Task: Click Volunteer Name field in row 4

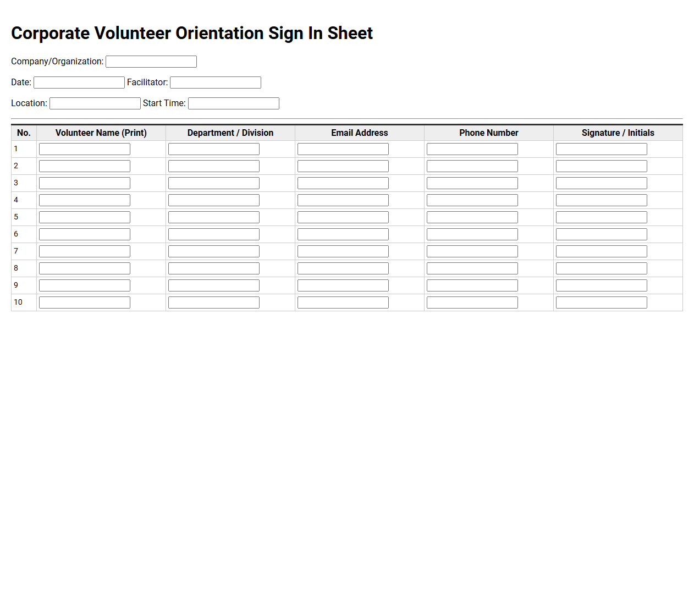Action: 85,200
